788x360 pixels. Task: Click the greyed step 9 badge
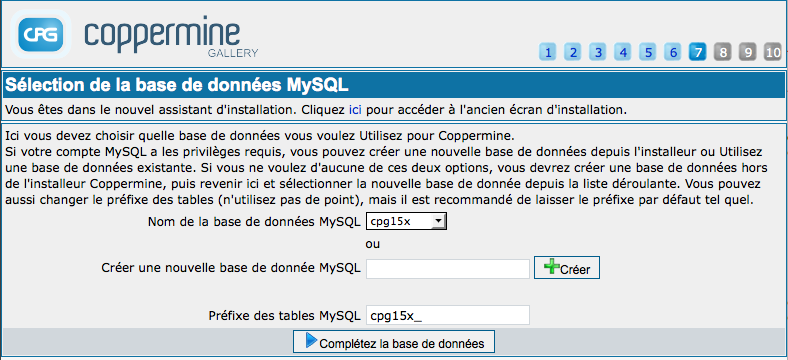[x=748, y=52]
